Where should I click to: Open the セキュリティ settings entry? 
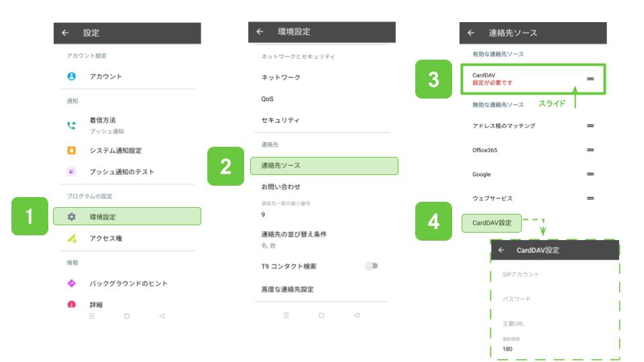pyautogui.click(x=280, y=121)
